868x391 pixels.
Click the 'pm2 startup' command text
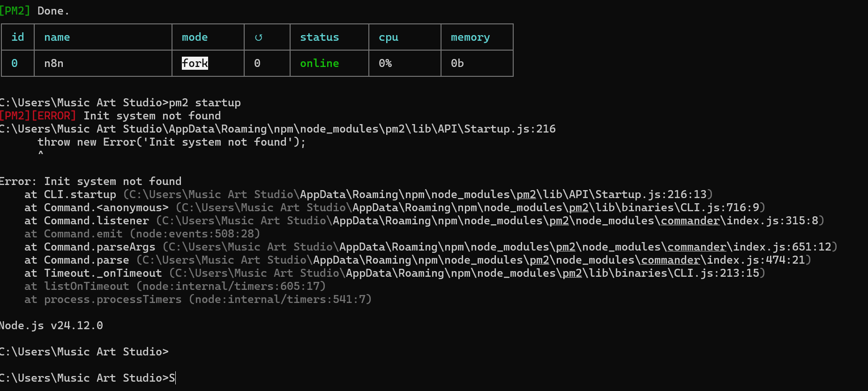click(x=205, y=103)
